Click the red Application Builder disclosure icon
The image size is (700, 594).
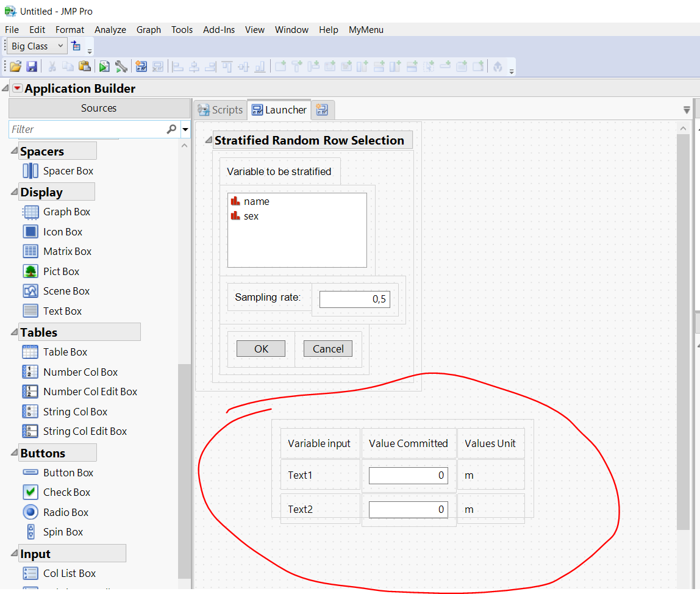point(18,88)
